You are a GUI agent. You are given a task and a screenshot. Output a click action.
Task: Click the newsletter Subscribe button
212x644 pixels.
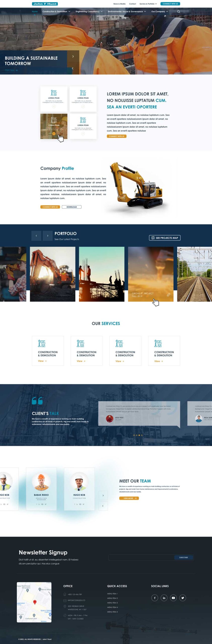coord(184,557)
